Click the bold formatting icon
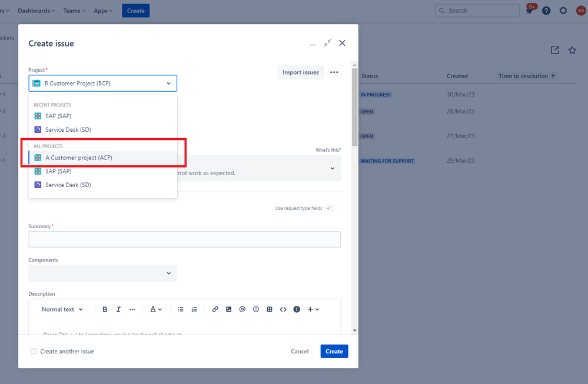The width and height of the screenshot is (588, 384). [105, 309]
